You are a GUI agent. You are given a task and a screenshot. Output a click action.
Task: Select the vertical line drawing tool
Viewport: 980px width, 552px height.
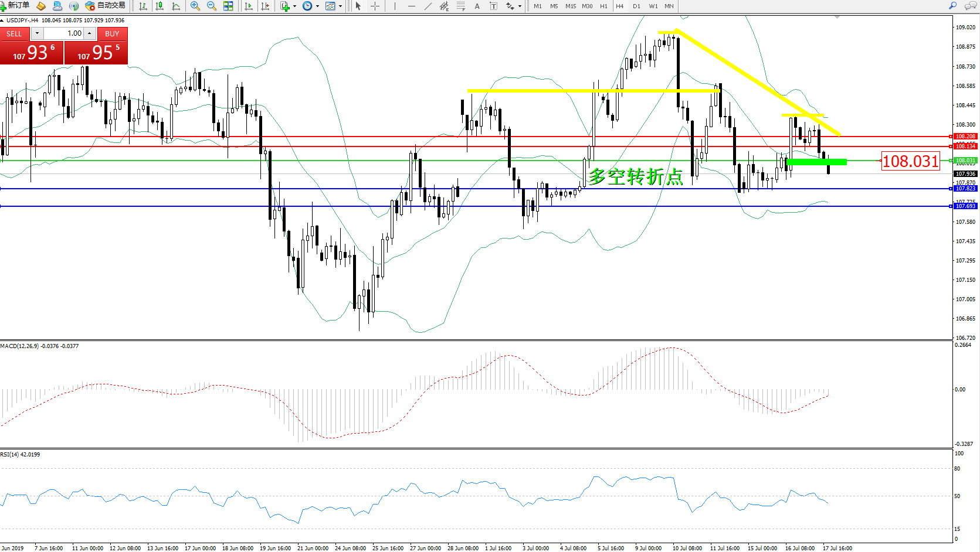395,6
